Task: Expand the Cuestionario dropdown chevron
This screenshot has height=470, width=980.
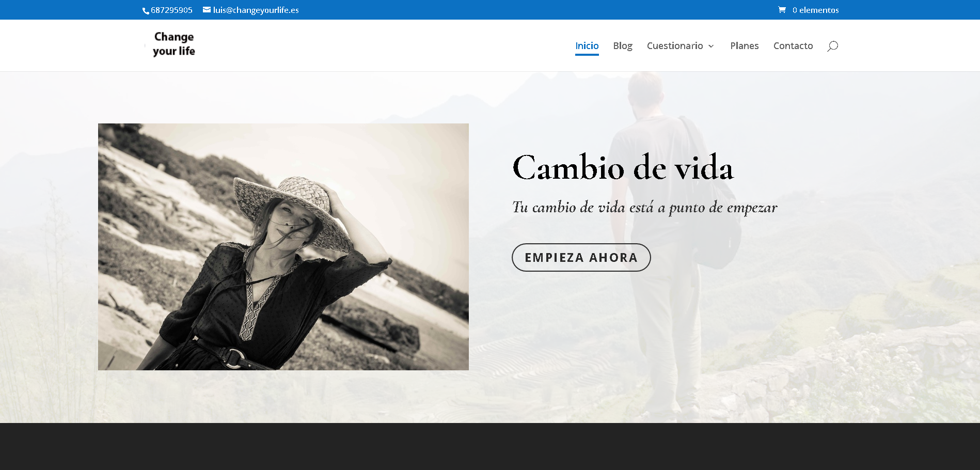Action: tap(711, 46)
